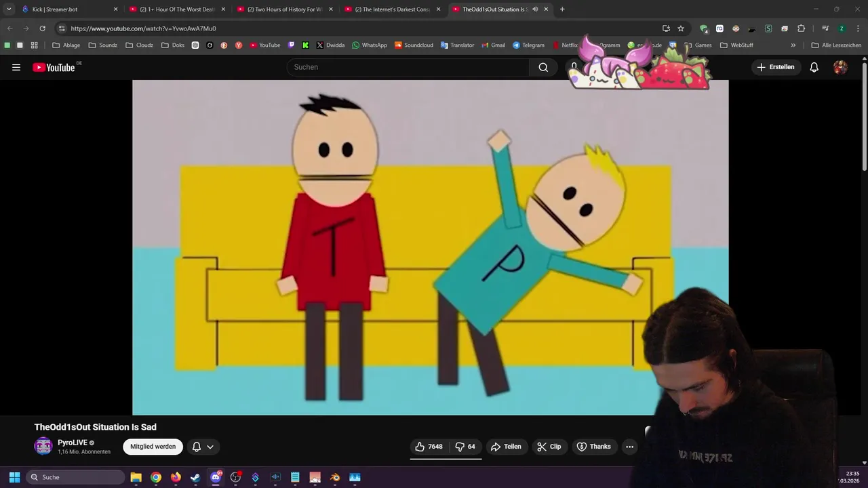Open the Translator bookmark

[457, 45]
